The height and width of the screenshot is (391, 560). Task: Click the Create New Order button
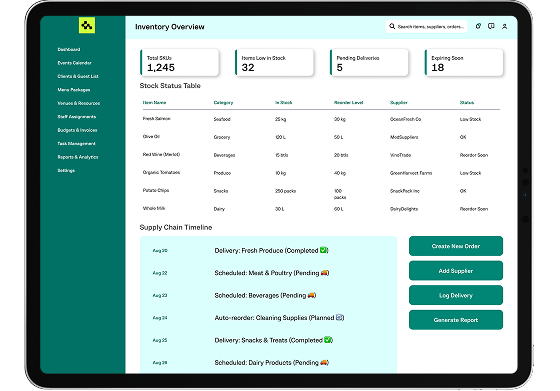click(456, 246)
